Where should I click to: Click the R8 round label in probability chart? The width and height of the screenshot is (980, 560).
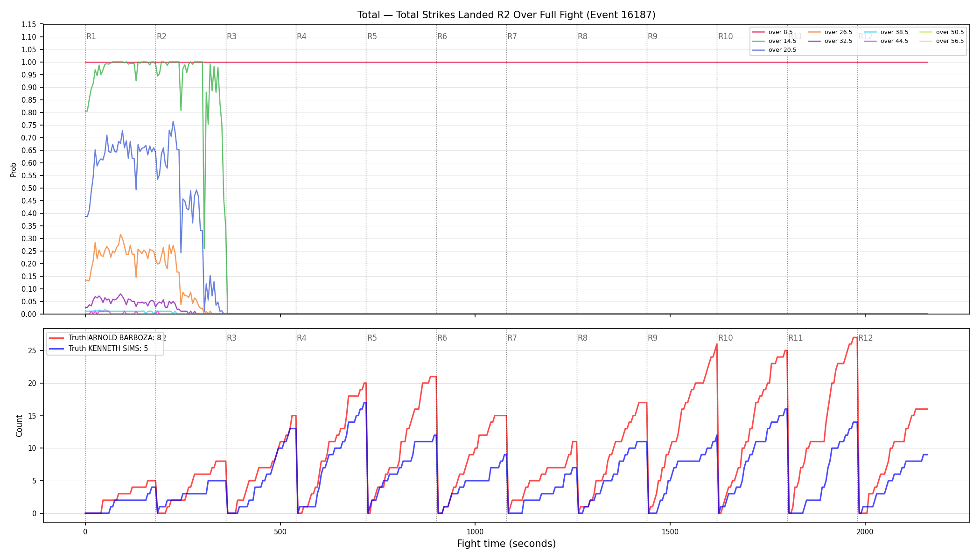click(x=582, y=36)
